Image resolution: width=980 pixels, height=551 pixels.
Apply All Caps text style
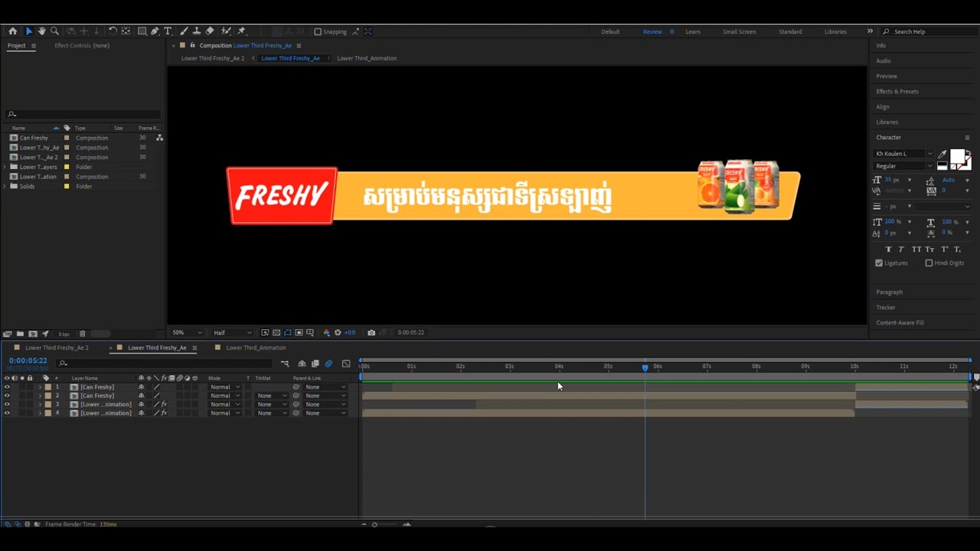pyautogui.click(x=916, y=249)
